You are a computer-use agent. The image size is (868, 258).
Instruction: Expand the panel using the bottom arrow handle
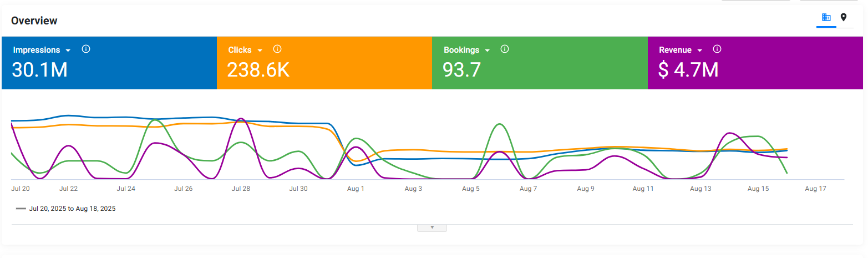point(432,227)
